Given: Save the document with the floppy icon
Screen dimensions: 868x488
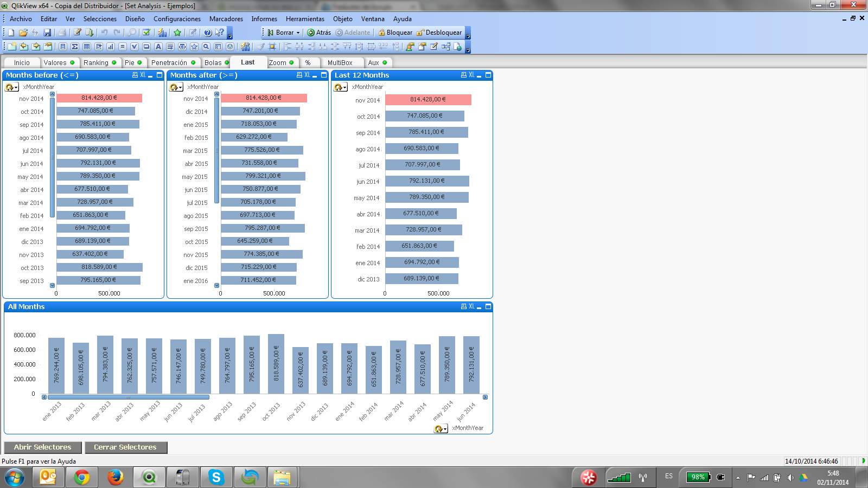Looking at the screenshot, I should (47, 33).
